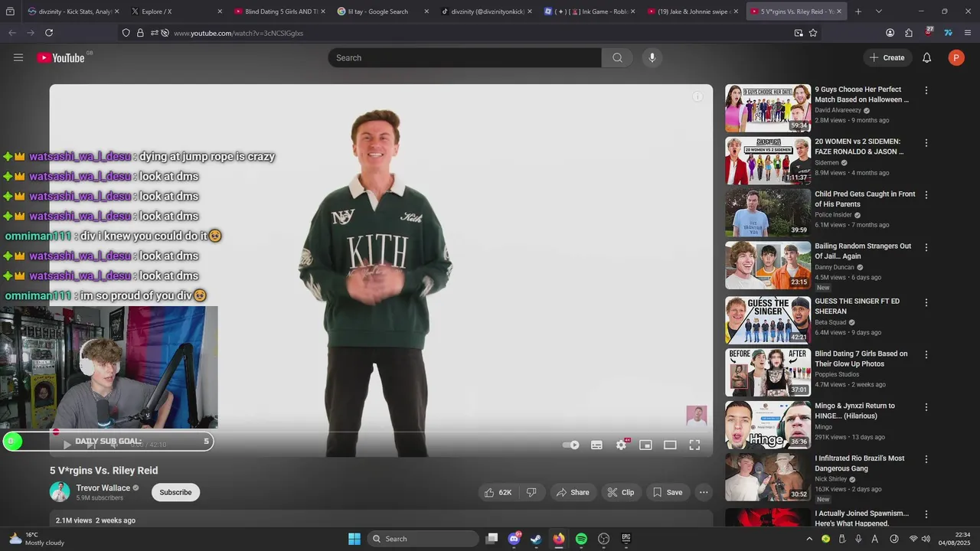
Task: Go to the YouTube home logo
Action: [61, 57]
